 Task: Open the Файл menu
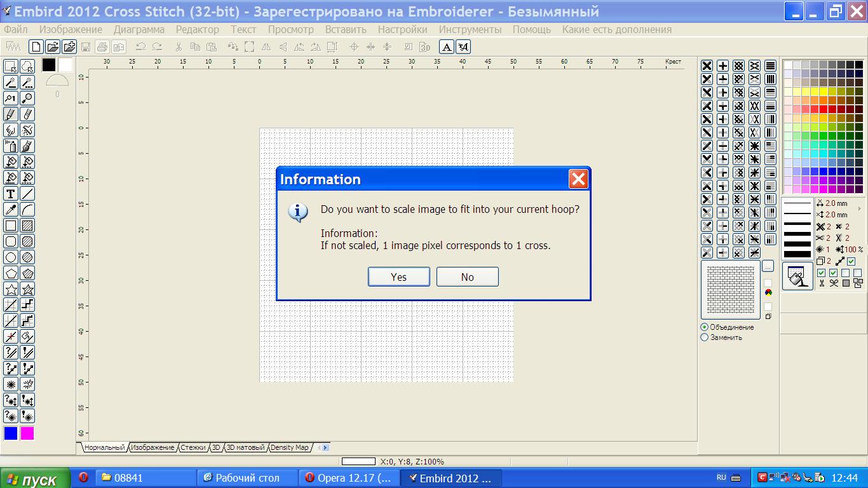click(x=15, y=29)
